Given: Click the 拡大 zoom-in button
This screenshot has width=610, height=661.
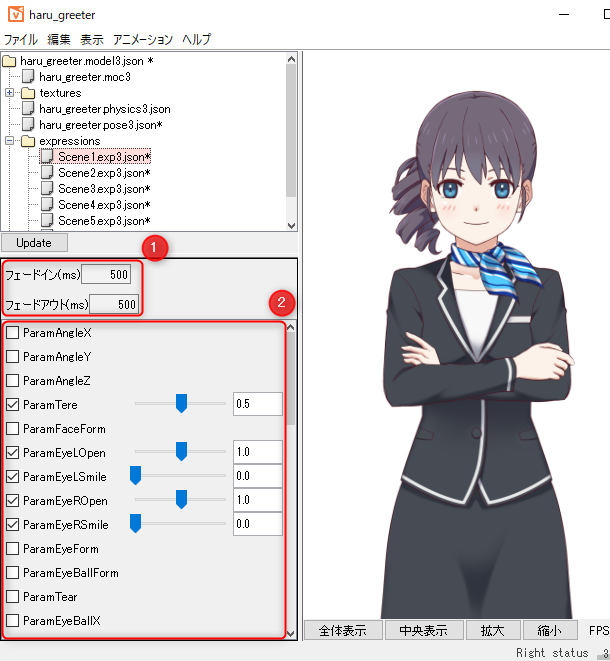Looking at the screenshot, I should pyautogui.click(x=492, y=630).
